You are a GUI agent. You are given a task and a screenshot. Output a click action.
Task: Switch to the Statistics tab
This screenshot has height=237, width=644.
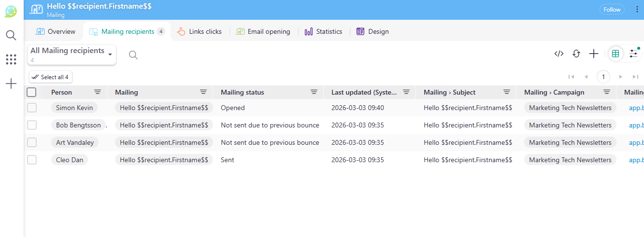323,31
